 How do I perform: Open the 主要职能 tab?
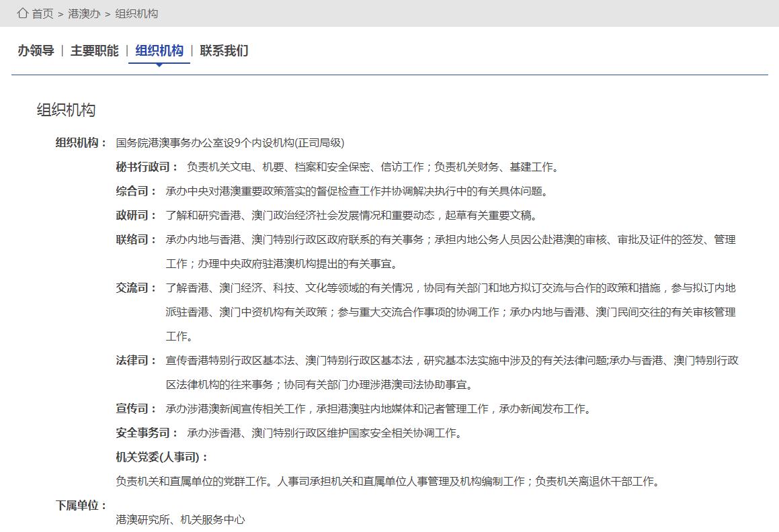click(94, 51)
